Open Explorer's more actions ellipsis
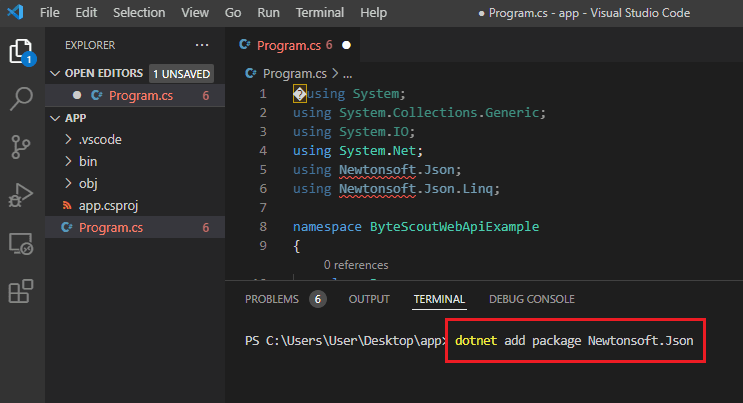Screen dimensions: 743x403 tap(203, 45)
